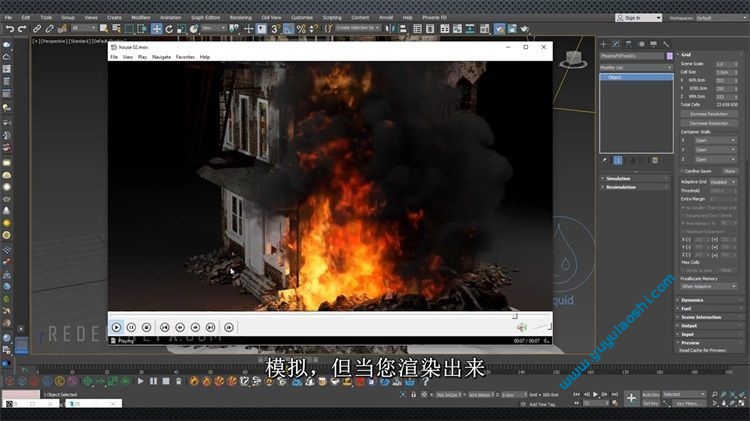
Task: Expand the Dynamics rollout
Action: 710,300
